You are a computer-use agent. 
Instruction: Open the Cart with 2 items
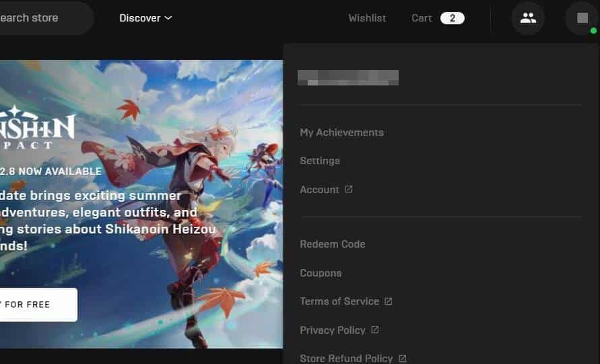tap(438, 18)
